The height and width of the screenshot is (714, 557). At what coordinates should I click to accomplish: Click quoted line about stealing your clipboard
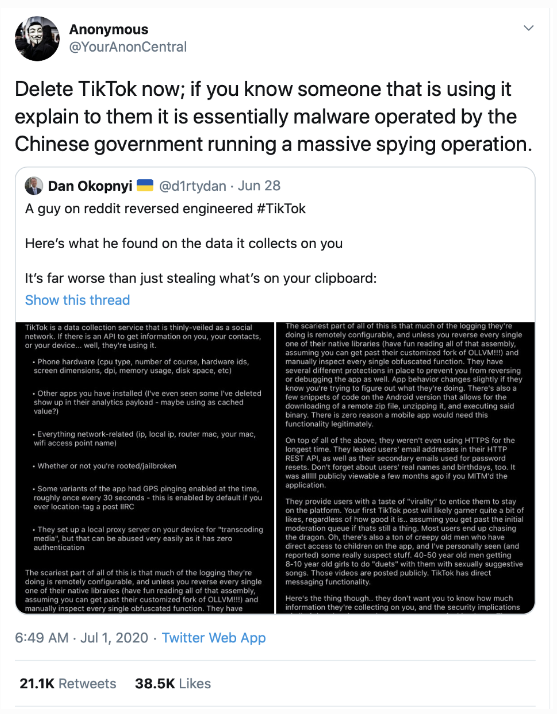point(201,278)
